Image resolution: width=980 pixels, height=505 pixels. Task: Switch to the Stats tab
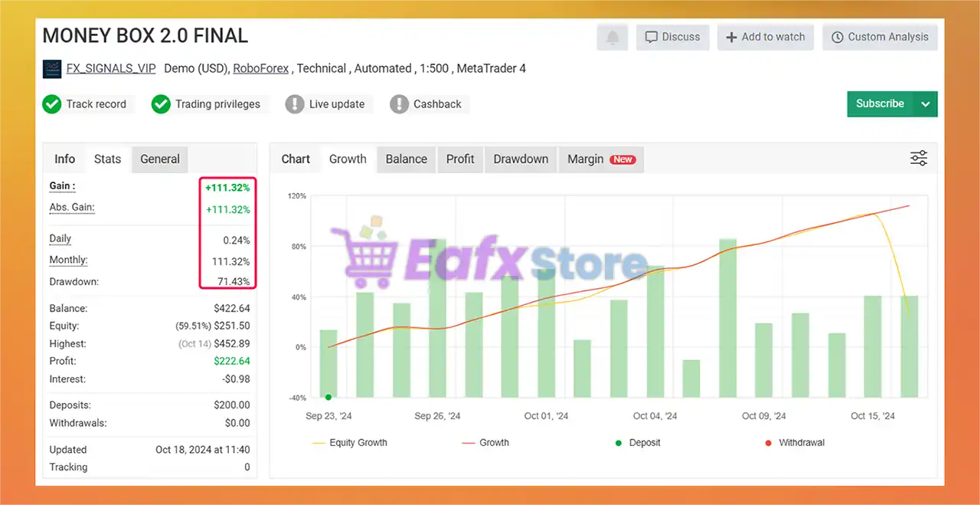108,159
